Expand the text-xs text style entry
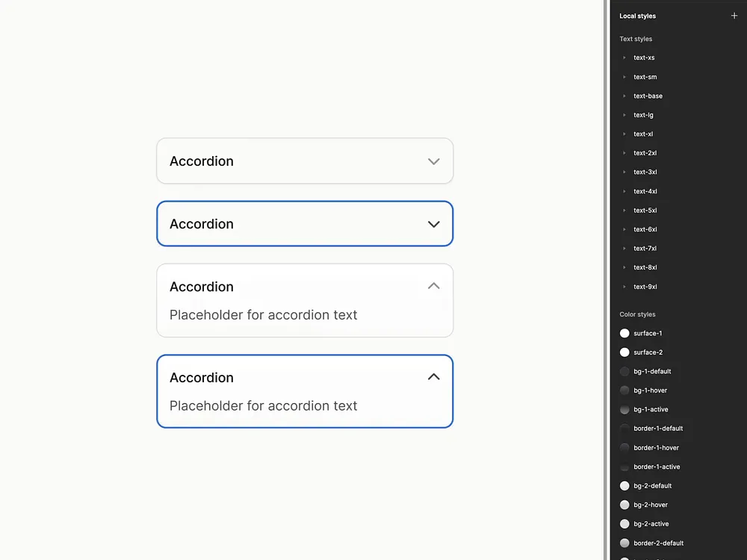747x560 pixels. click(624, 57)
